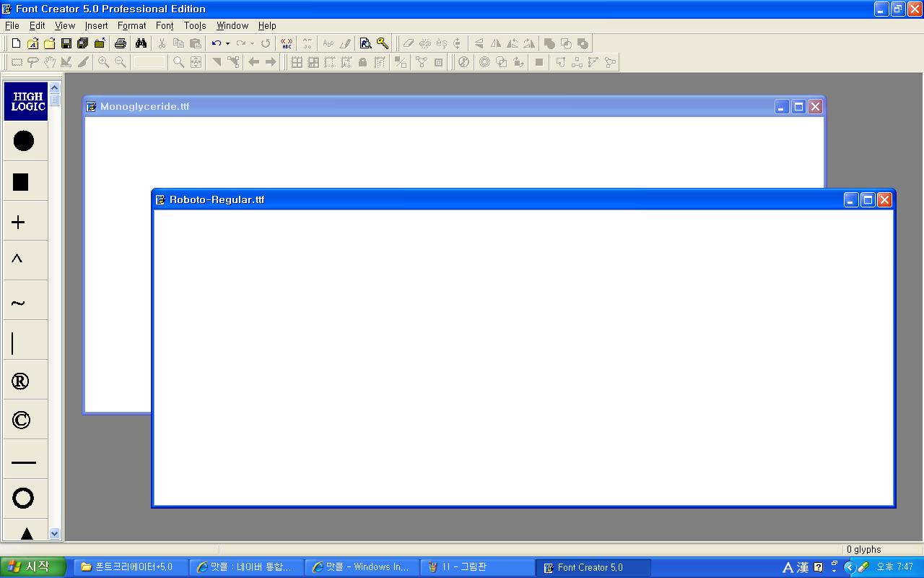Click the Save All stacked disks icon
The image size is (924, 578).
click(x=82, y=43)
